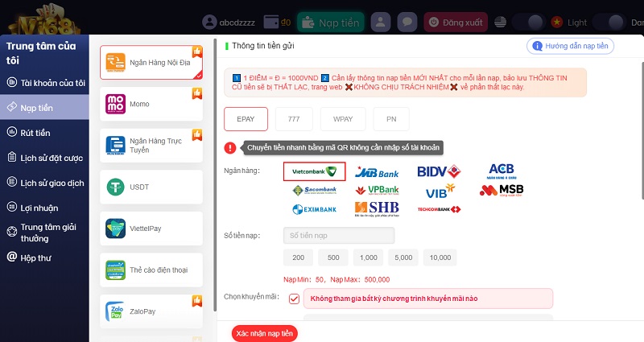Screen dimensions: 644x342
Task: Click the US flag language icon
Action: click(x=500, y=23)
